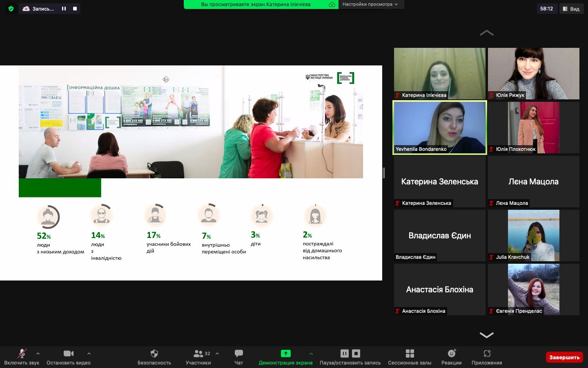Open Настройки просмотра dropdown
This screenshot has height=368, width=588.
[370, 4]
